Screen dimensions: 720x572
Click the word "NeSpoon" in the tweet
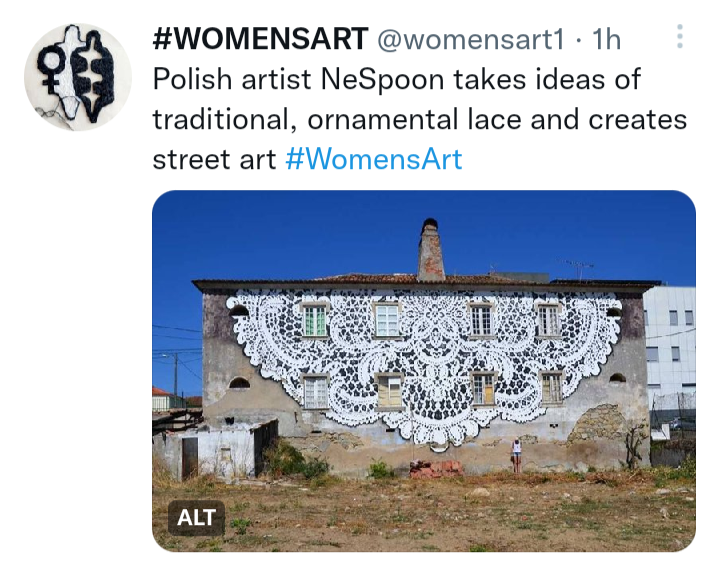point(382,79)
